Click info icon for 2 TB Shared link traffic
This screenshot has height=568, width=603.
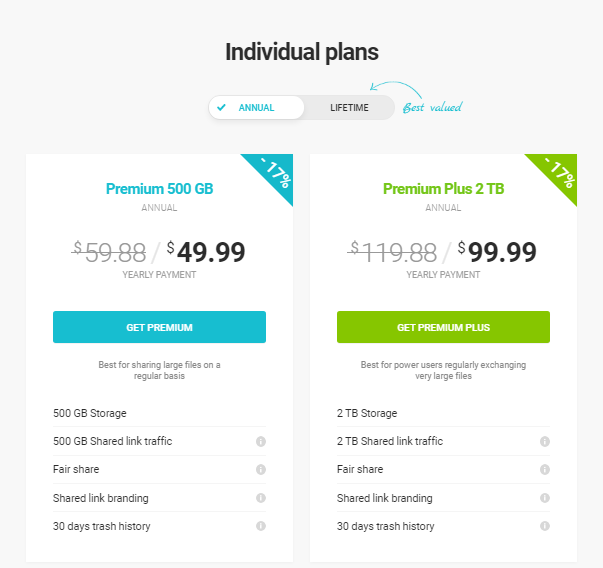coord(545,441)
